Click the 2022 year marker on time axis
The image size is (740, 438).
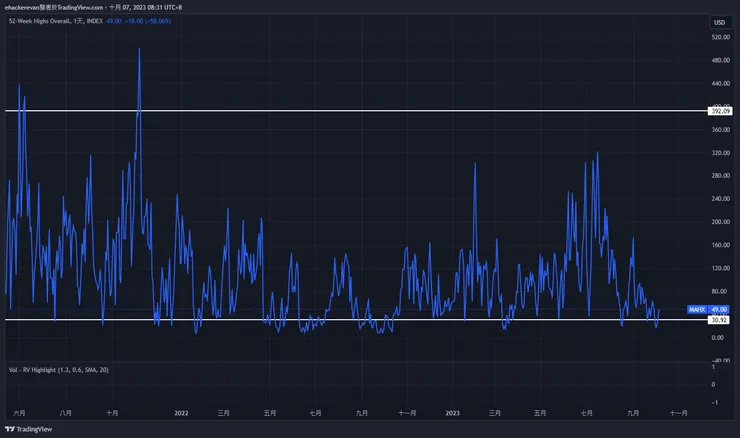coord(181,412)
